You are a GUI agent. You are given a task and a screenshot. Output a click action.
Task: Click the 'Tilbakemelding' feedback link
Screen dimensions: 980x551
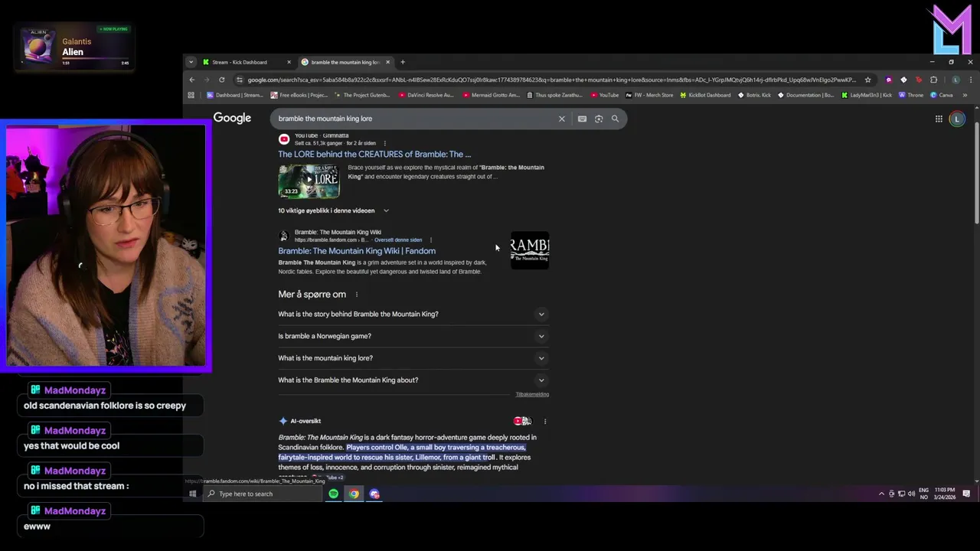[532, 395]
